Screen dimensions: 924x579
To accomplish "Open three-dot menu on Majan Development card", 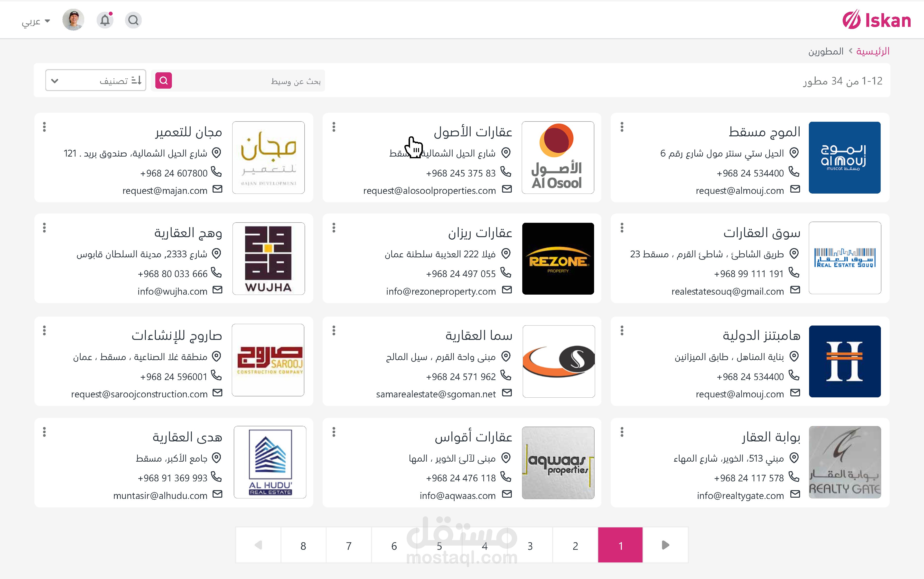I will coord(44,127).
